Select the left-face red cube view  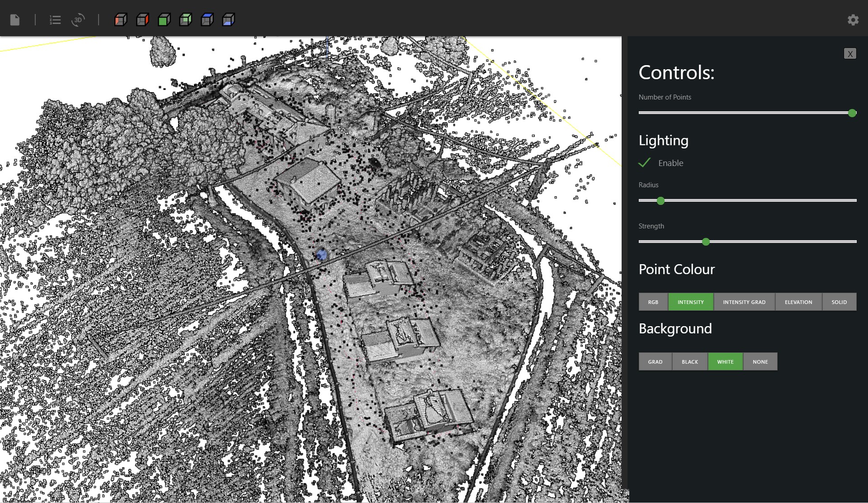tap(121, 20)
